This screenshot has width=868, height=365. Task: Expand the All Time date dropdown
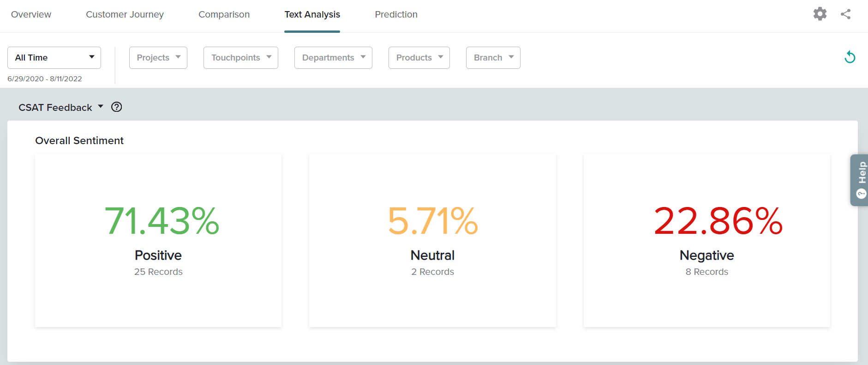[54, 58]
